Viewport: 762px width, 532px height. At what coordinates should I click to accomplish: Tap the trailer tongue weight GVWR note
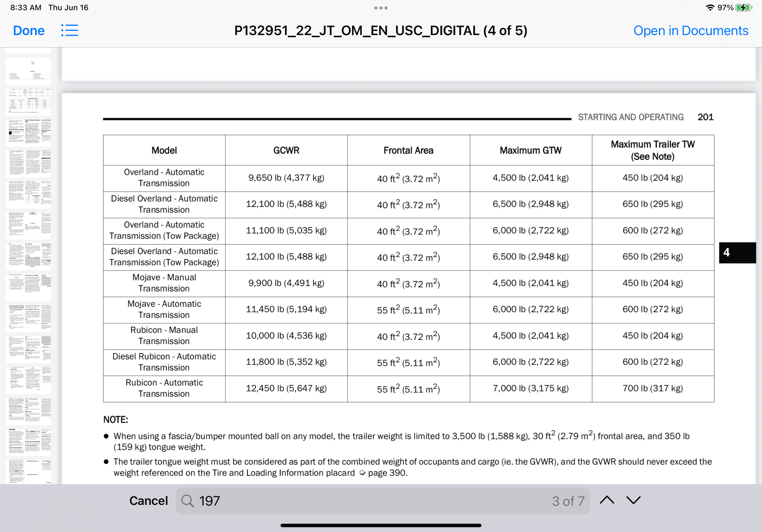pos(413,467)
